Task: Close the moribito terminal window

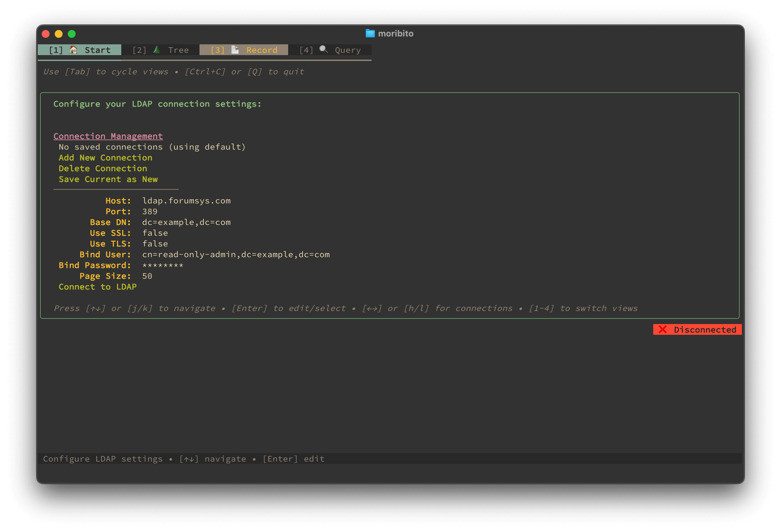Action: point(46,34)
